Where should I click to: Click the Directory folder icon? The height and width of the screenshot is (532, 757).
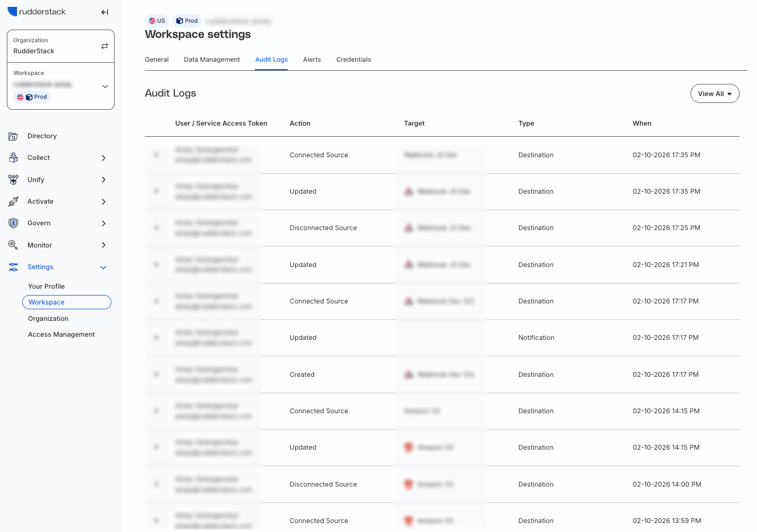coord(13,136)
